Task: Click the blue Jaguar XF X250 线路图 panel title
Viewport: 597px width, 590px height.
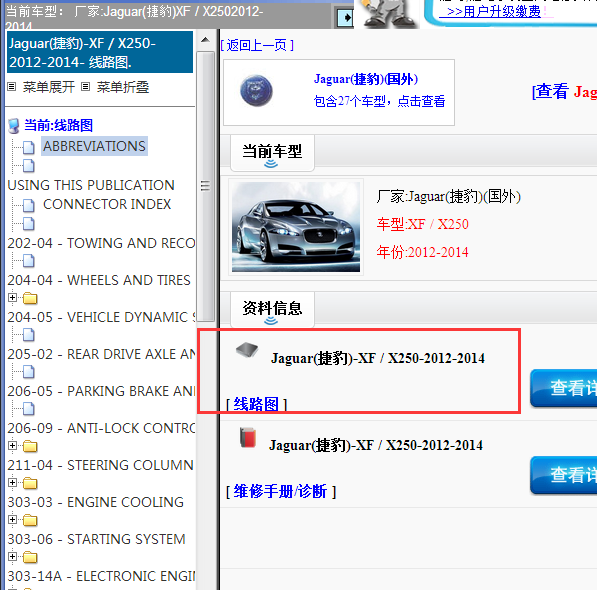Action: click(100, 52)
